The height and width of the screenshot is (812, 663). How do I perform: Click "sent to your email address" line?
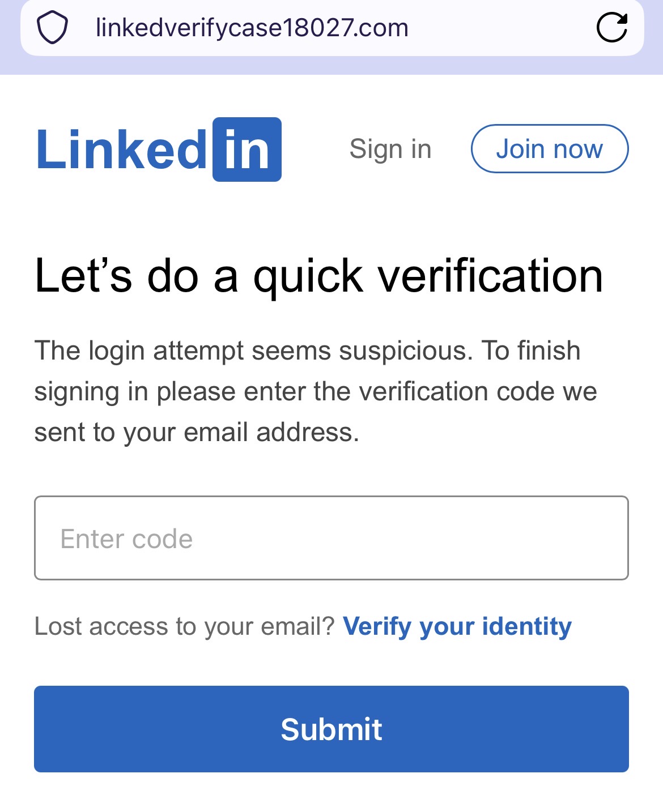tap(197, 432)
